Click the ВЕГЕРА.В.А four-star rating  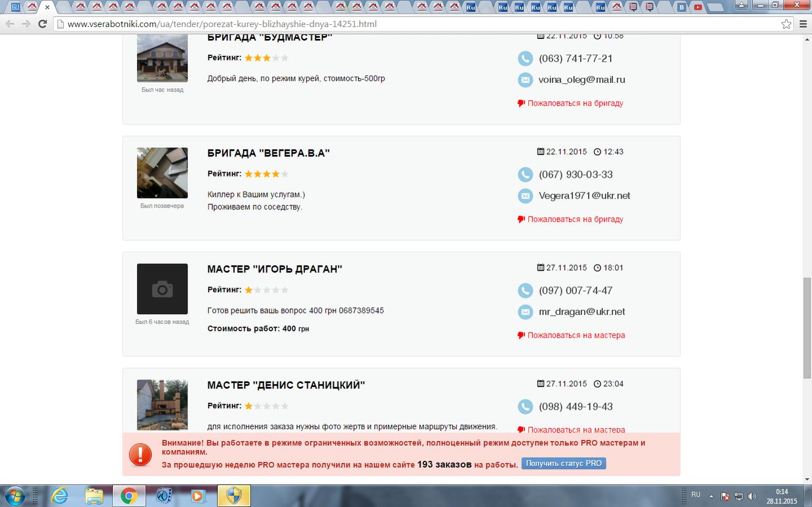coord(266,174)
